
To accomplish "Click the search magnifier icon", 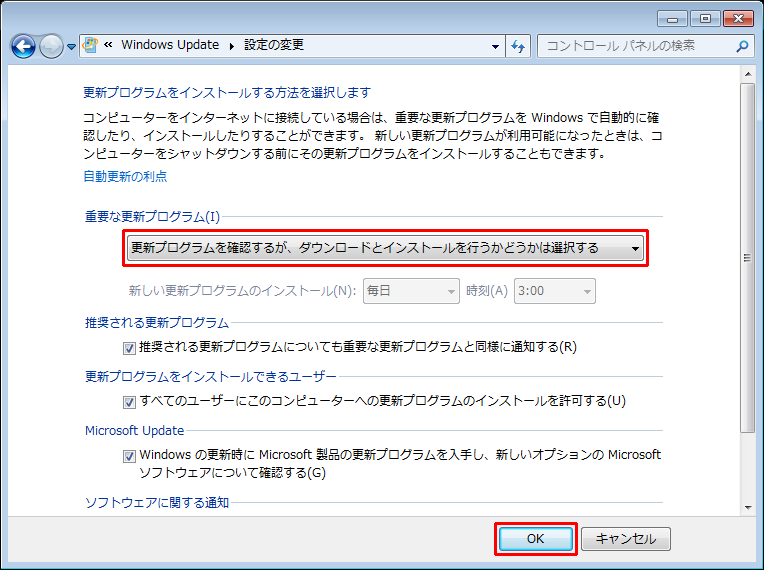I will coord(742,46).
